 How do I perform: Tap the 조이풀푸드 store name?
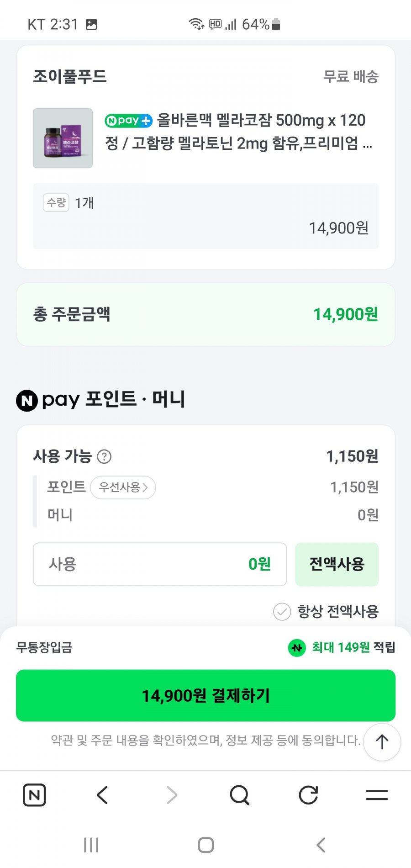(x=70, y=76)
